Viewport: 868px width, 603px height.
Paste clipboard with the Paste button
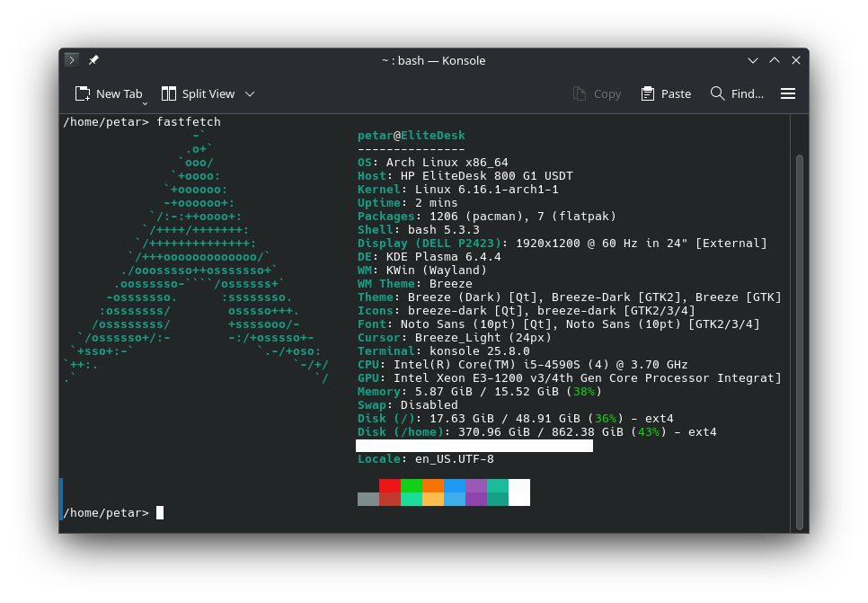point(666,94)
